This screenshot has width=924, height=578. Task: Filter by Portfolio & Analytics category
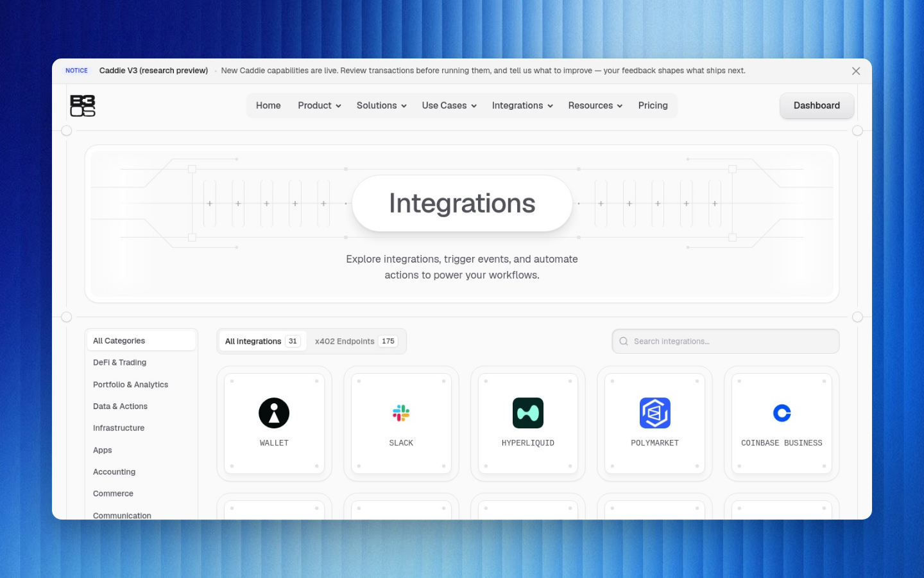point(141,385)
